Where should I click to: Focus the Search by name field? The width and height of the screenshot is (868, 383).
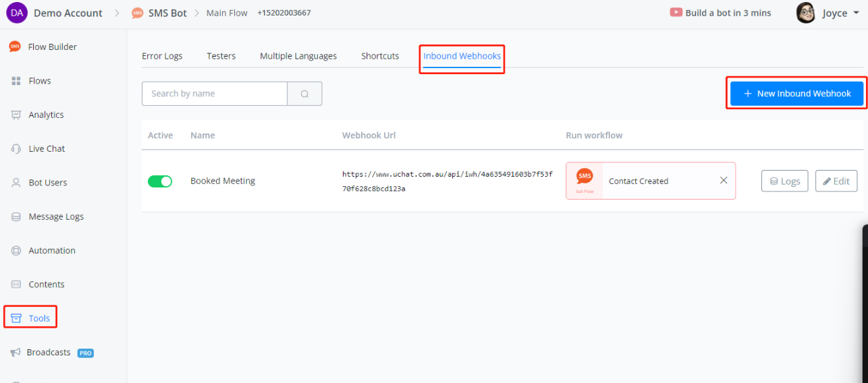[214, 94]
